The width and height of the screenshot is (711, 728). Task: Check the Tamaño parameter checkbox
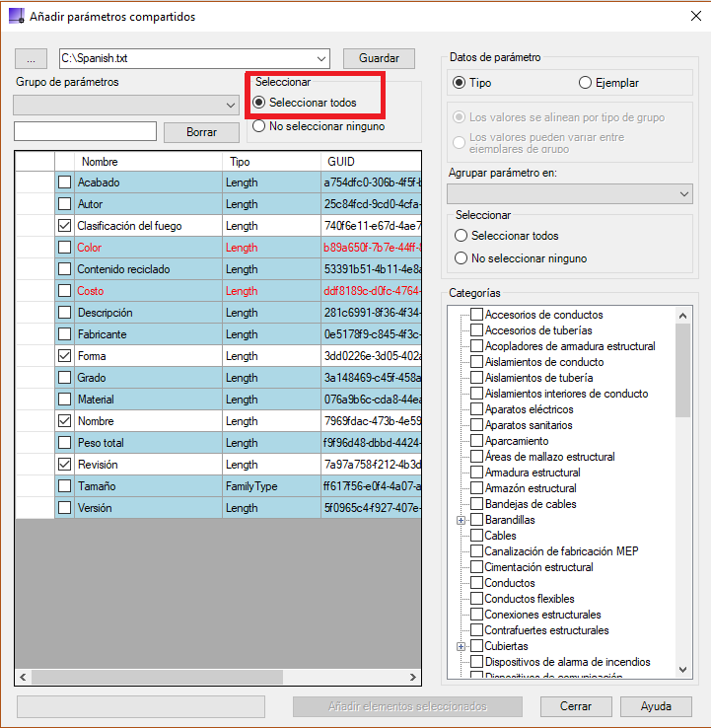point(64,486)
